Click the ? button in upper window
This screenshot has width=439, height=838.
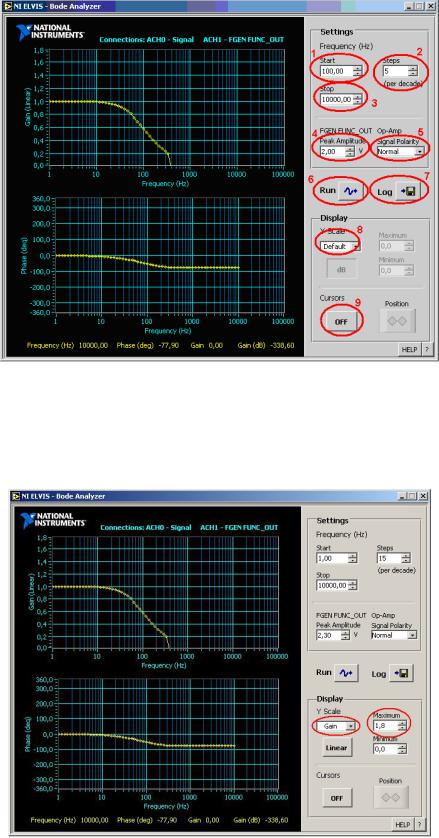(426, 349)
